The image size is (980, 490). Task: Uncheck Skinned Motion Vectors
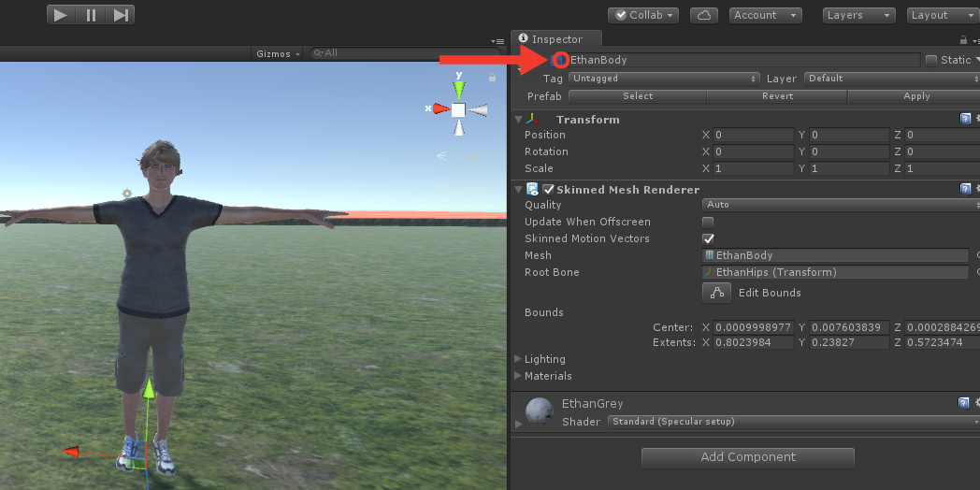[x=708, y=238]
